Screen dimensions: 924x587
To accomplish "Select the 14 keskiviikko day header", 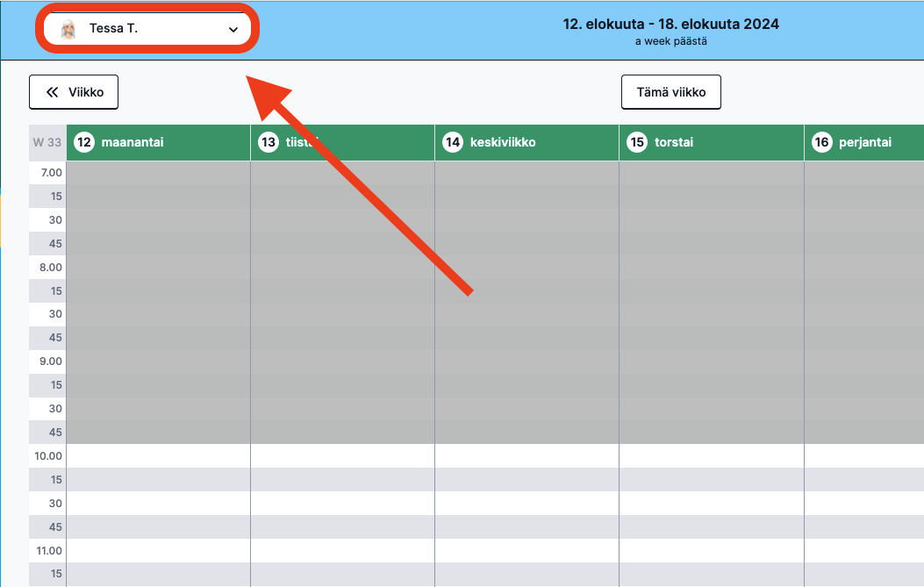I will [x=527, y=143].
